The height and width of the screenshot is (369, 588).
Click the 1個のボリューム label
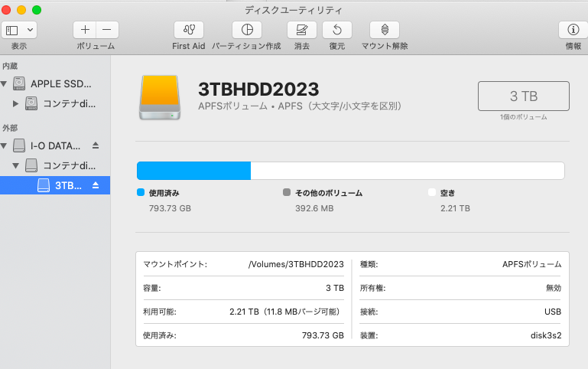tap(524, 117)
